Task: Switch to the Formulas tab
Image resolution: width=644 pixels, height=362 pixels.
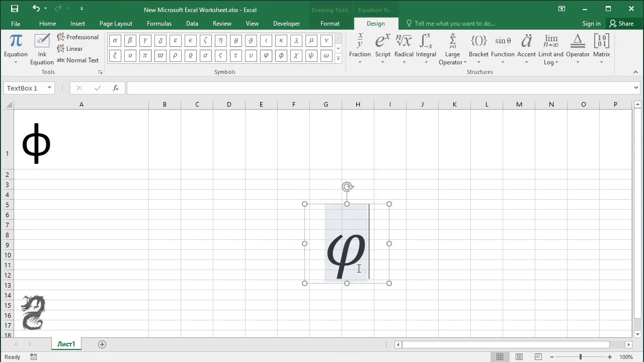Action: click(159, 24)
